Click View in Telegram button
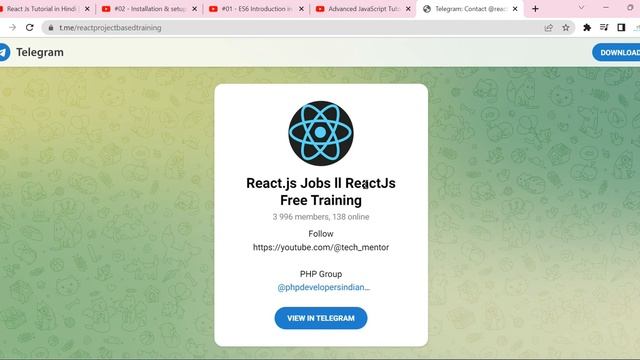Viewport: 640px width, 360px height. pos(321,318)
